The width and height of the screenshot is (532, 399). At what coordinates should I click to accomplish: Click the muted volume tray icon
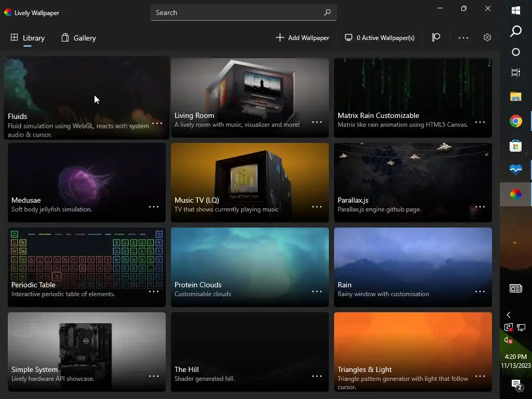coord(508,340)
